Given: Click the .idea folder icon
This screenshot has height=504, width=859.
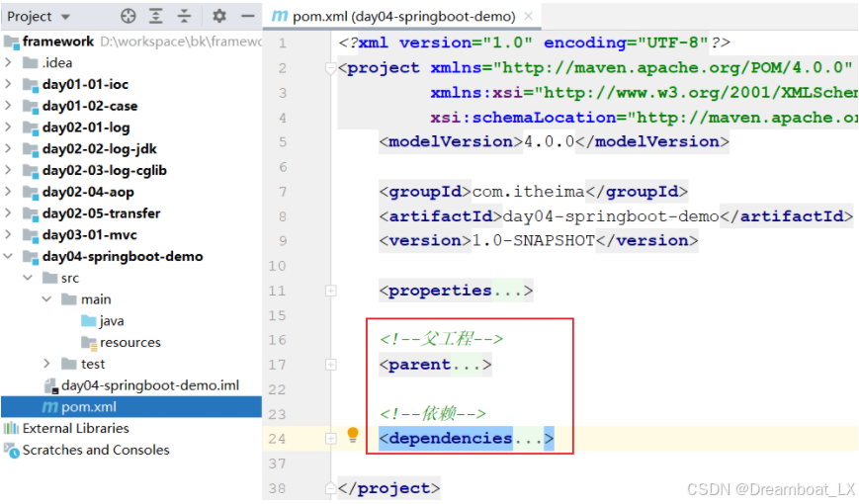Looking at the screenshot, I should 30,63.
